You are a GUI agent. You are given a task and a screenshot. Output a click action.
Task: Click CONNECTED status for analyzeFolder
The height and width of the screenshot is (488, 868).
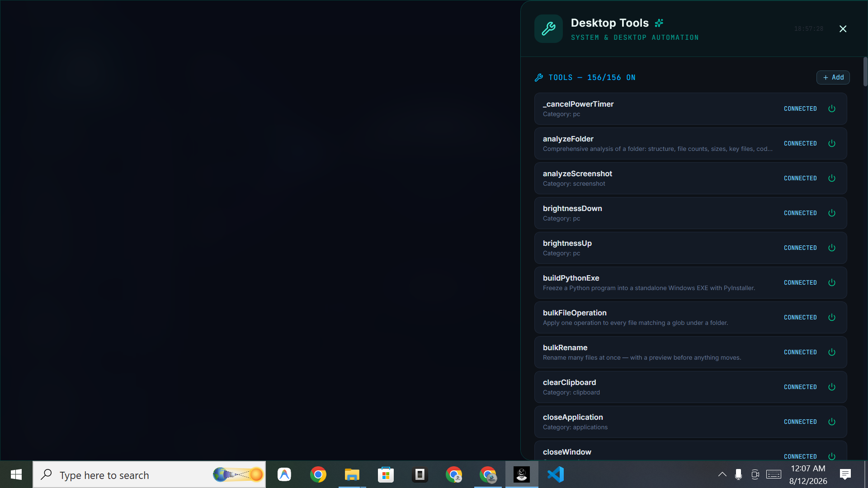coord(800,144)
